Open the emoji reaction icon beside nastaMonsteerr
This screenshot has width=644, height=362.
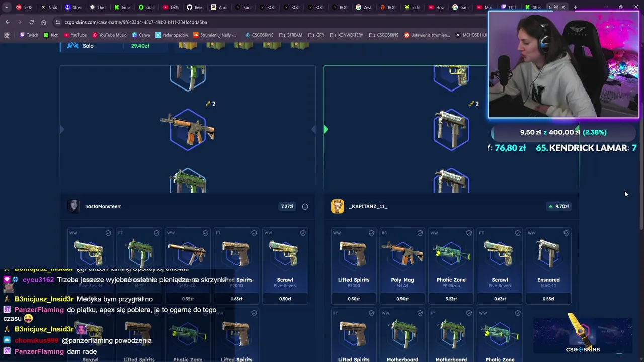tap(305, 206)
